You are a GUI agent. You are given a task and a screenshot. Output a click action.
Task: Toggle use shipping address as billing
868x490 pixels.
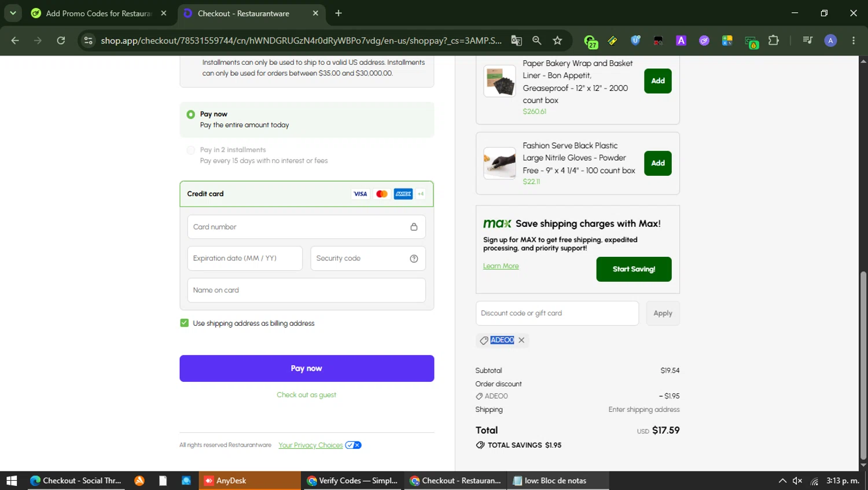coord(184,323)
